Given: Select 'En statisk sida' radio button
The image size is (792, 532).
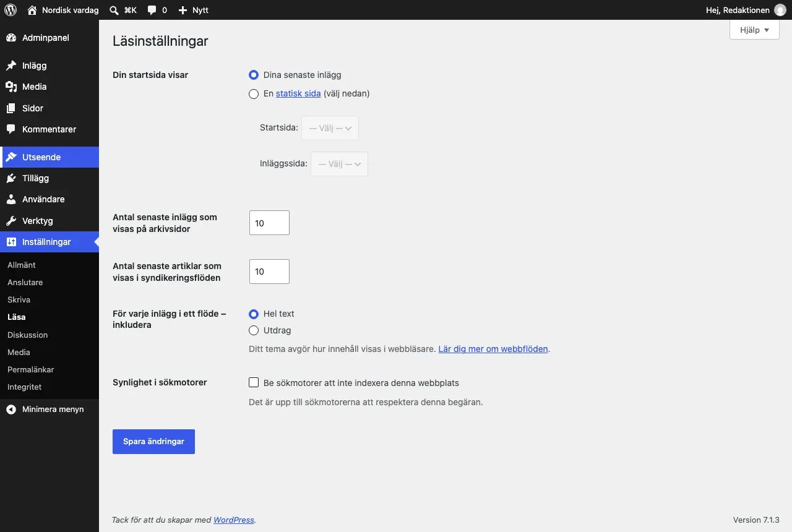Looking at the screenshot, I should (x=254, y=94).
